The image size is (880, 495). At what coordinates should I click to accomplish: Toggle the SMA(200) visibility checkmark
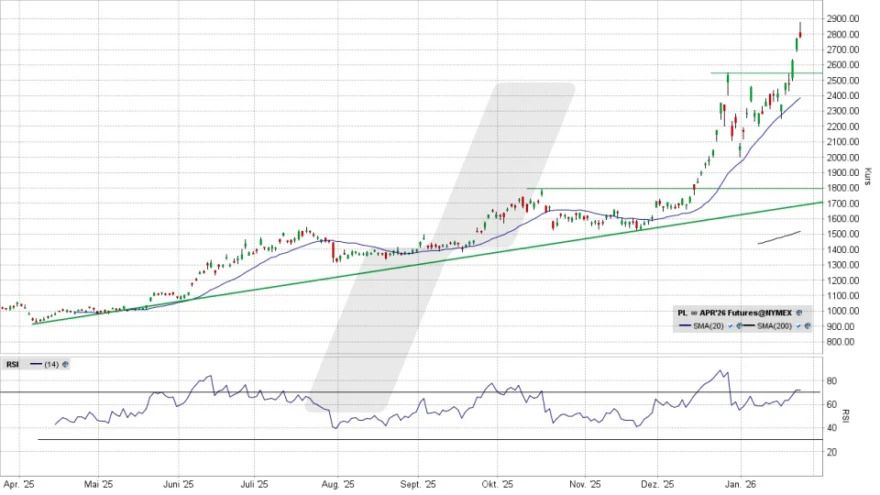(x=801, y=327)
